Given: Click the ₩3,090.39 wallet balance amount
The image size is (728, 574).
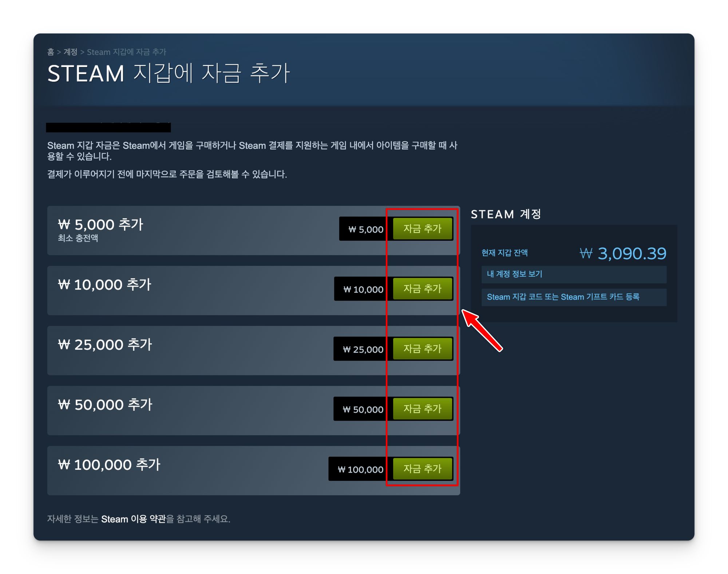Looking at the screenshot, I should (x=623, y=253).
